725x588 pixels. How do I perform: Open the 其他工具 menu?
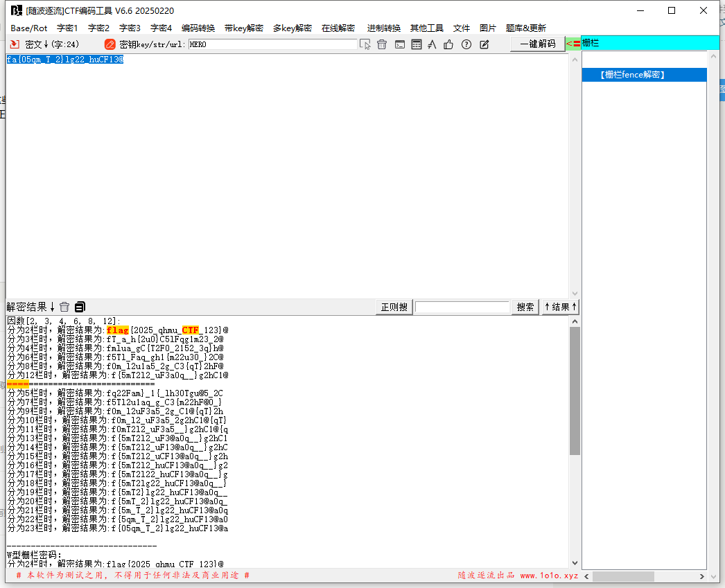(426, 28)
